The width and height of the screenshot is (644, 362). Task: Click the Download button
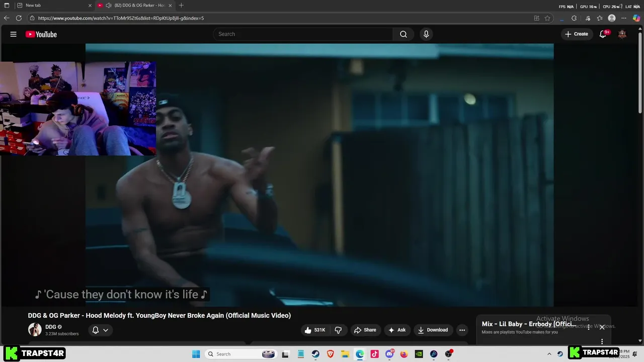pyautogui.click(x=433, y=330)
